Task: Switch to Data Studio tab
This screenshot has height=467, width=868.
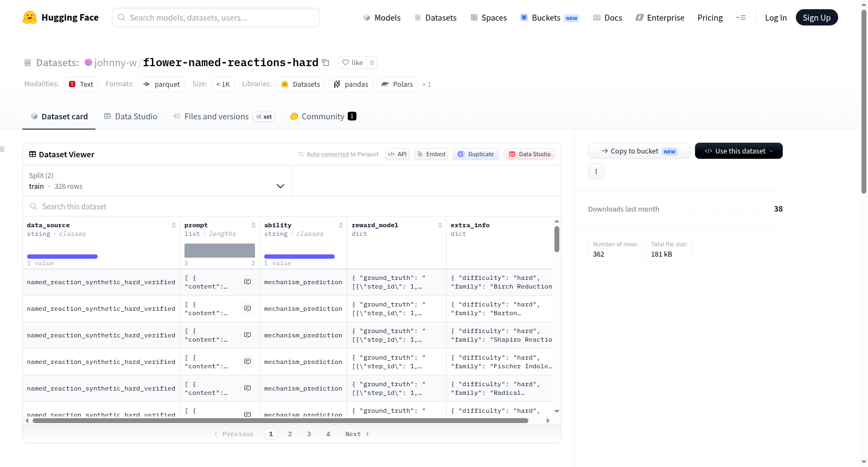Action: [x=131, y=117]
